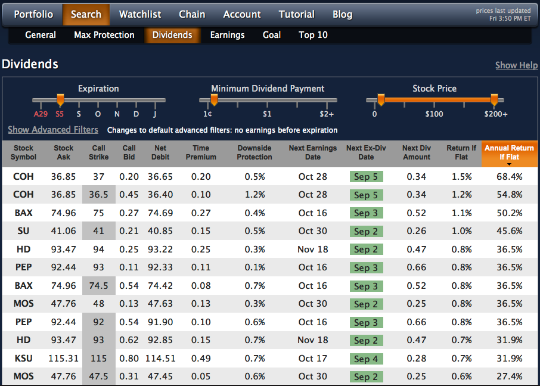The height and width of the screenshot is (386, 540).
Task: Switch to the Earnings sub-tab
Action: (x=227, y=35)
